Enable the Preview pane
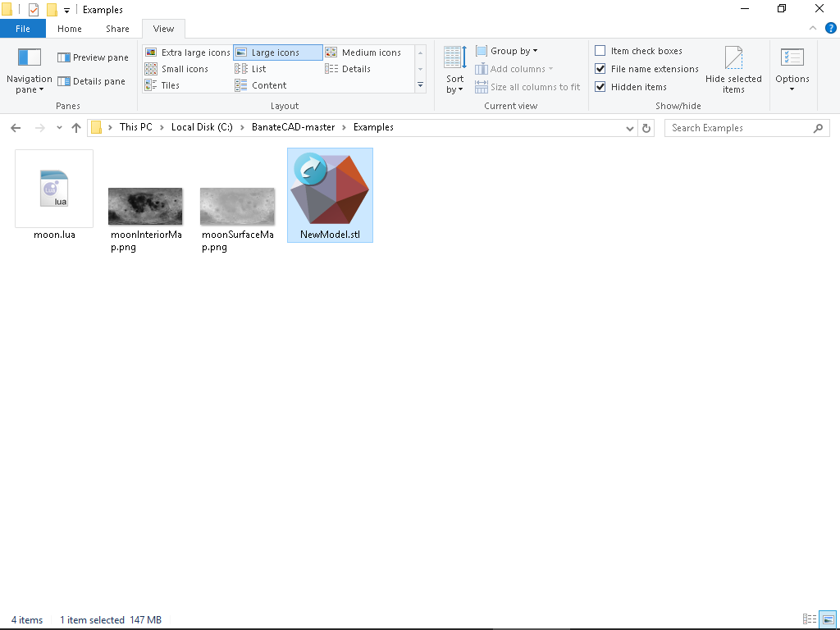Viewport: 840px width, 630px height. pyautogui.click(x=93, y=57)
